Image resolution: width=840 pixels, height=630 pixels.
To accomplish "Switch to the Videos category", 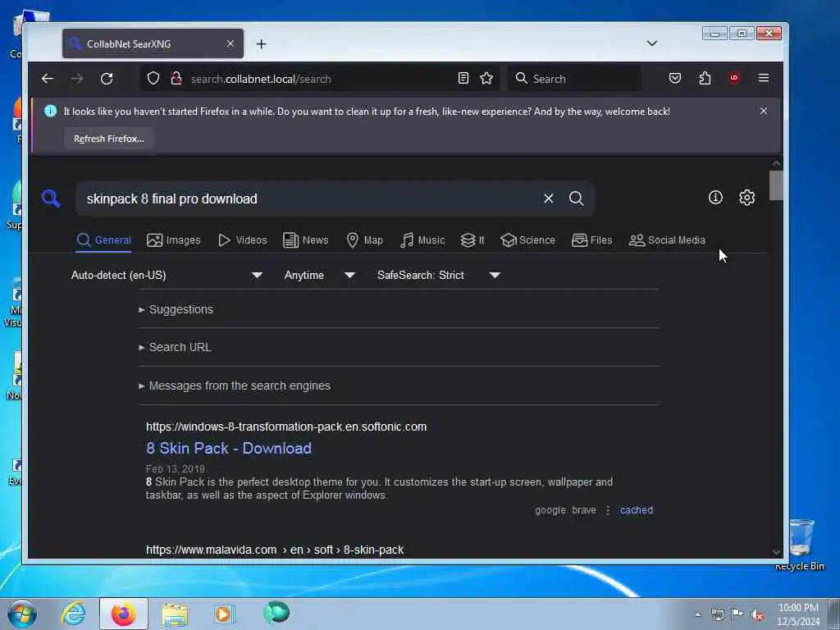I will [x=242, y=240].
